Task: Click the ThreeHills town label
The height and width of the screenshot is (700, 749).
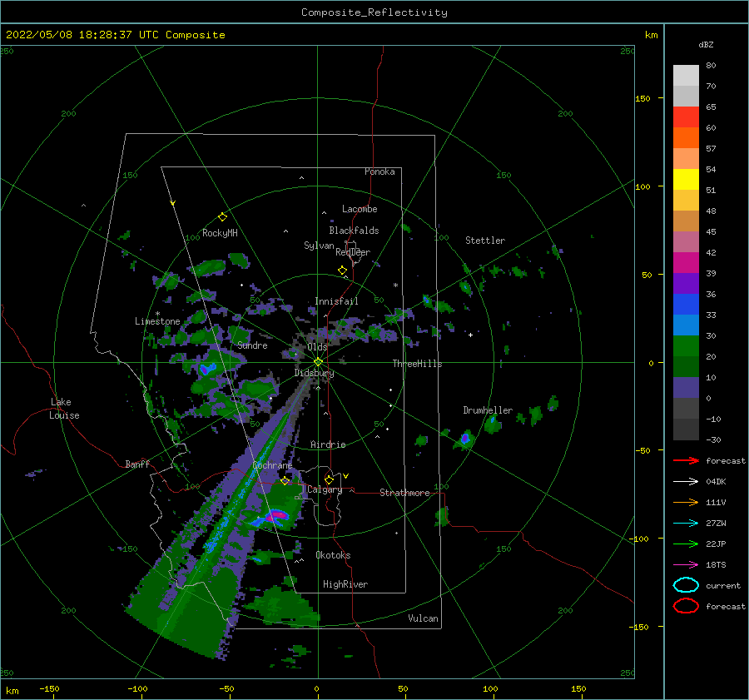Action: pos(417,364)
